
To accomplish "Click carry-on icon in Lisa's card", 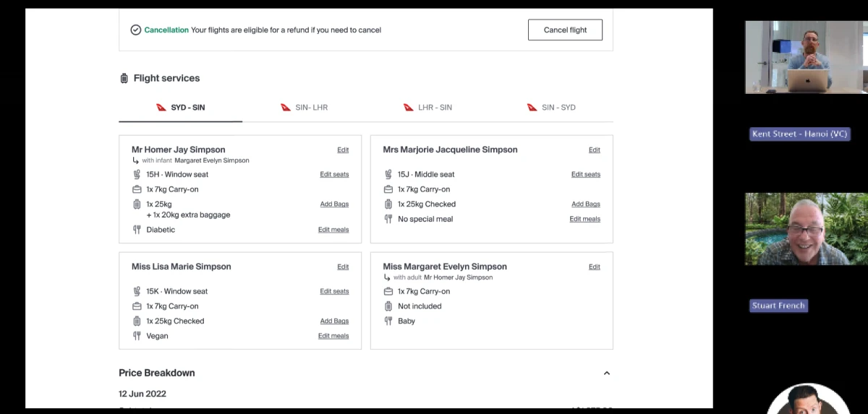I will (137, 306).
